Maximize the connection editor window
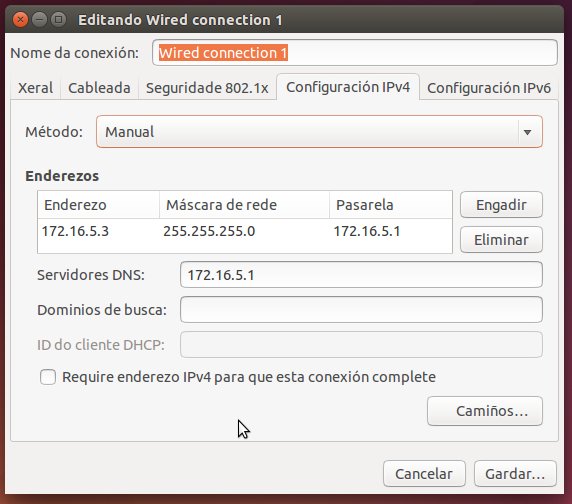 click(x=58, y=19)
